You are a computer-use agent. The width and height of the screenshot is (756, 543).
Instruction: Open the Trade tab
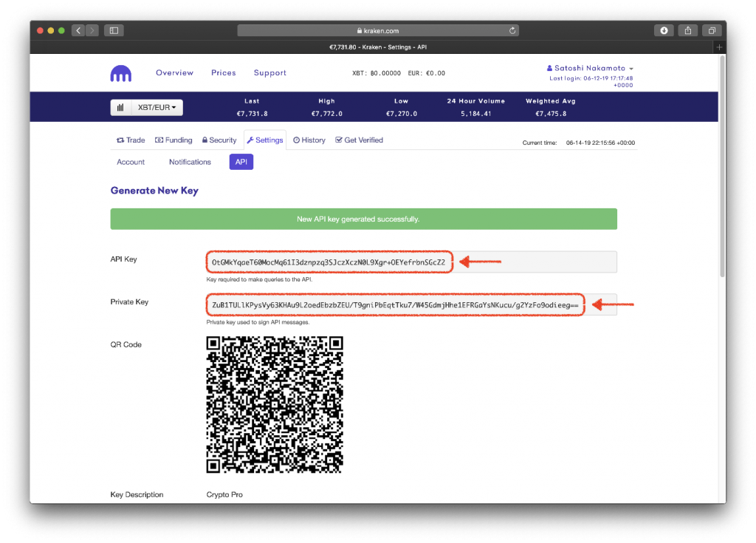[x=131, y=140]
